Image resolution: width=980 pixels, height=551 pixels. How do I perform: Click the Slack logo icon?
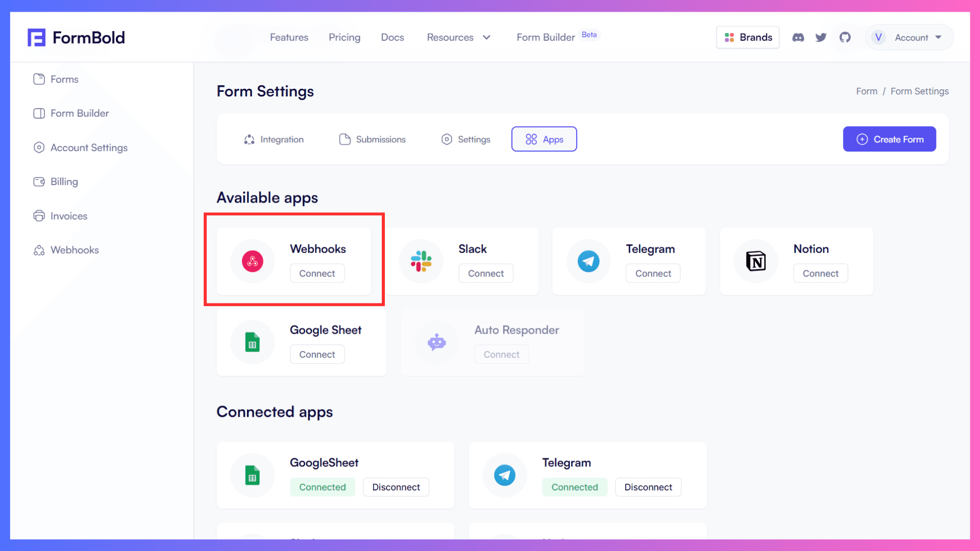click(421, 261)
